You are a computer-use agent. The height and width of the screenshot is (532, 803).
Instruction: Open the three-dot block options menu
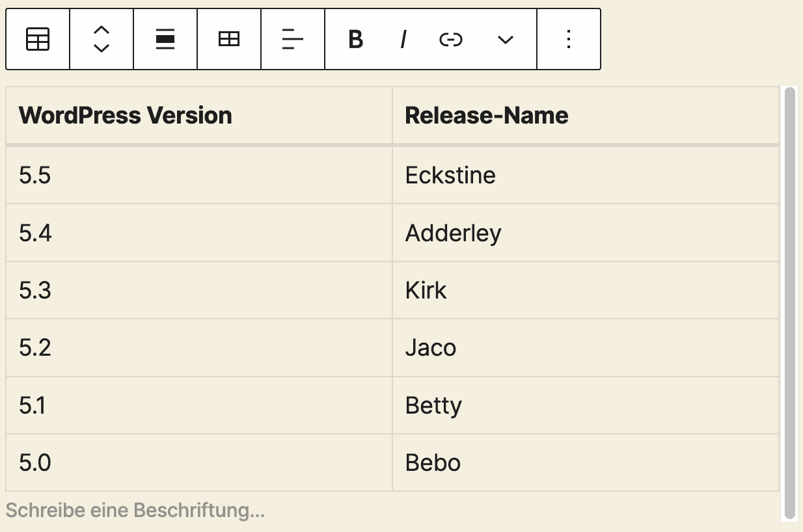pos(568,39)
